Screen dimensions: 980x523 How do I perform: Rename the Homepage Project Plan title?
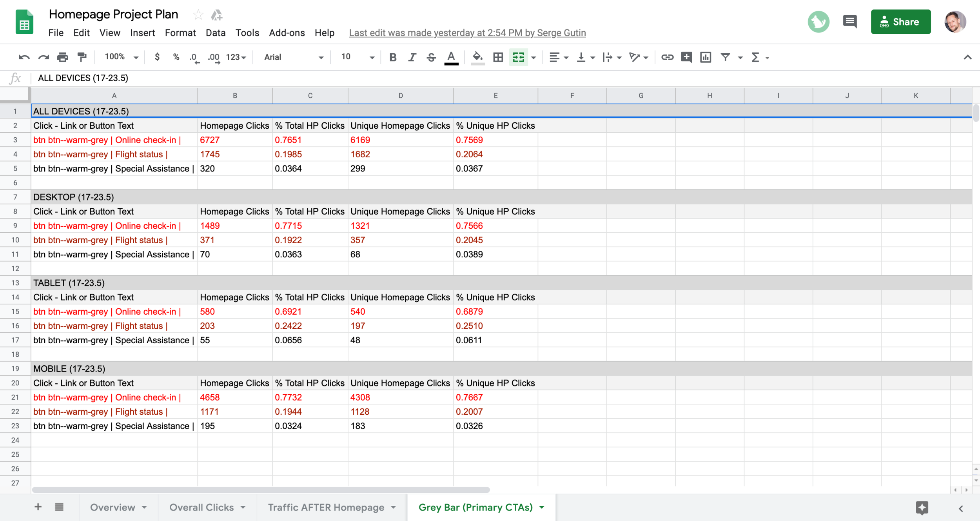113,15
